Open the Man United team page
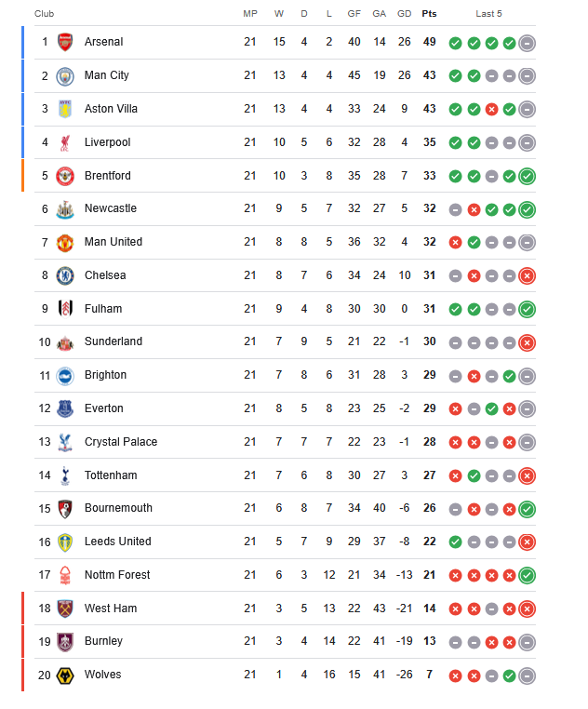This screenshot has height=709, width=588. tap(114, 242)
